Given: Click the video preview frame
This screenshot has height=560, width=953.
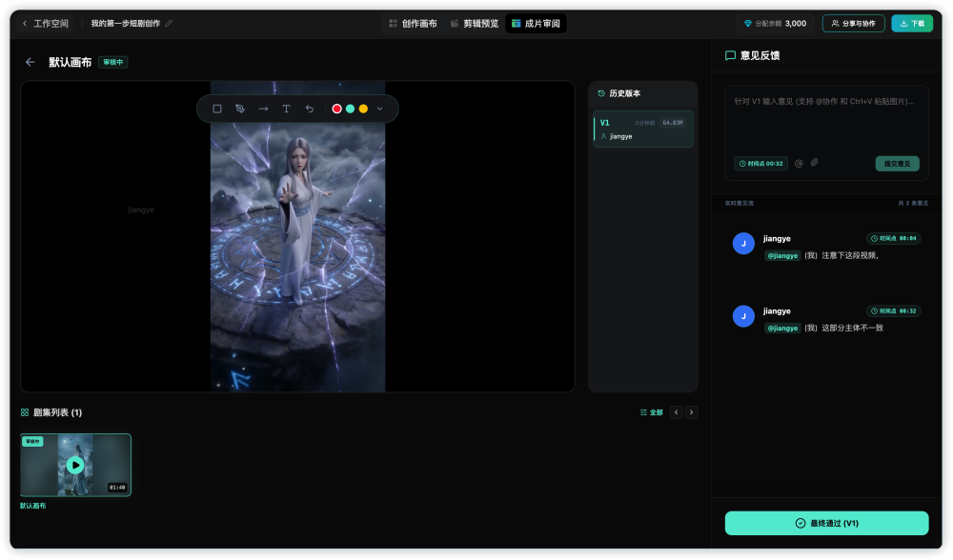Looking at the screenshot, I should (x=297, y=237).
